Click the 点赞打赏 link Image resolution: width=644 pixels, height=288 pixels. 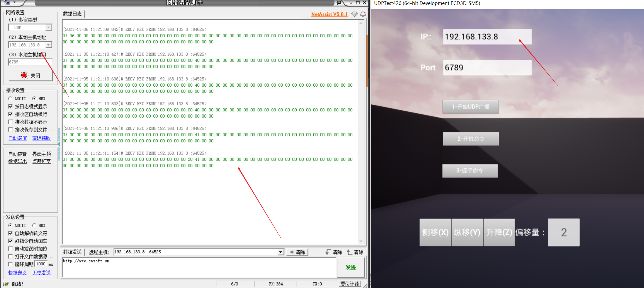pyautogui.click(x=41, y=161)
